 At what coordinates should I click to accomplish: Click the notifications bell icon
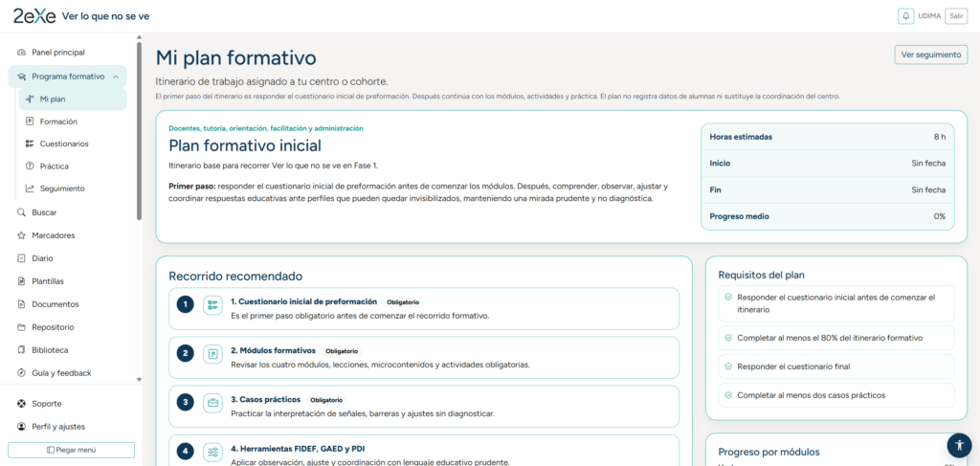(x=905, y=16)
